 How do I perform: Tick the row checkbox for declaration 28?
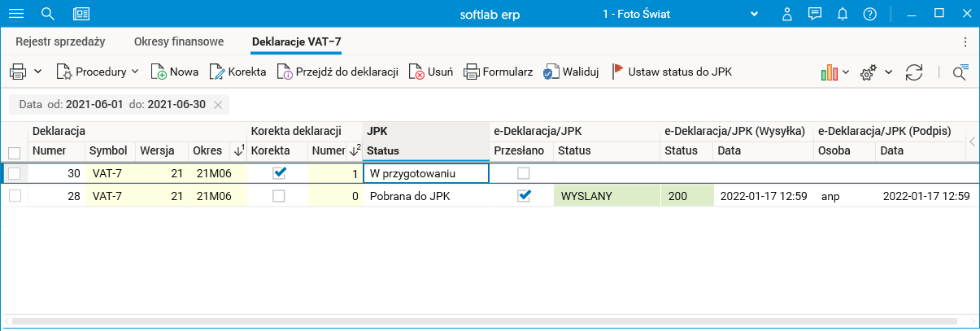click(x=14, y=196)
